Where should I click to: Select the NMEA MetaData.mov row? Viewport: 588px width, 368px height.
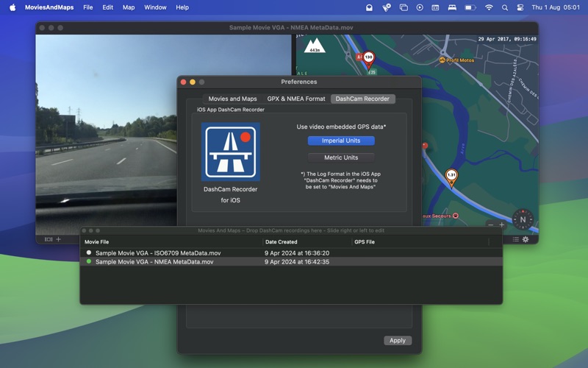[291, 261]
